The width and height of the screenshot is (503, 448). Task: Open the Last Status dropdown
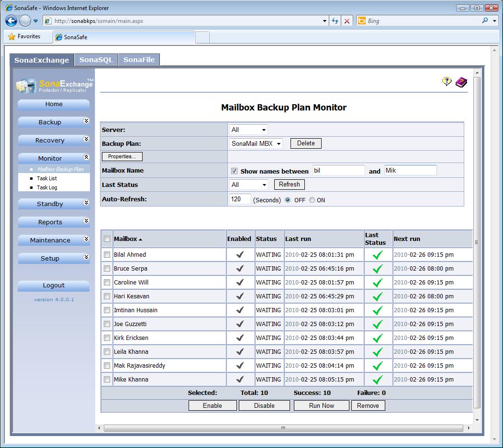(248, 185)
